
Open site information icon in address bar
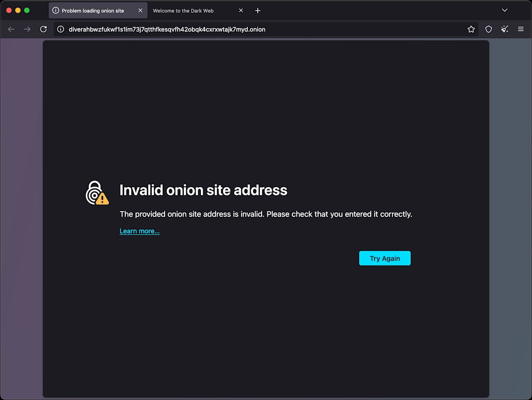click(61, 29)
